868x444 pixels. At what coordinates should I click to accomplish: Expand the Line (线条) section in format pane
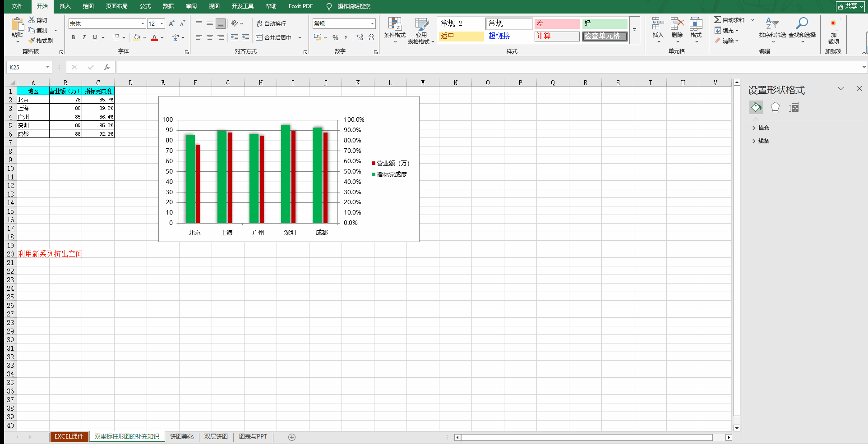pyautogui.click(x=763, y=141)
